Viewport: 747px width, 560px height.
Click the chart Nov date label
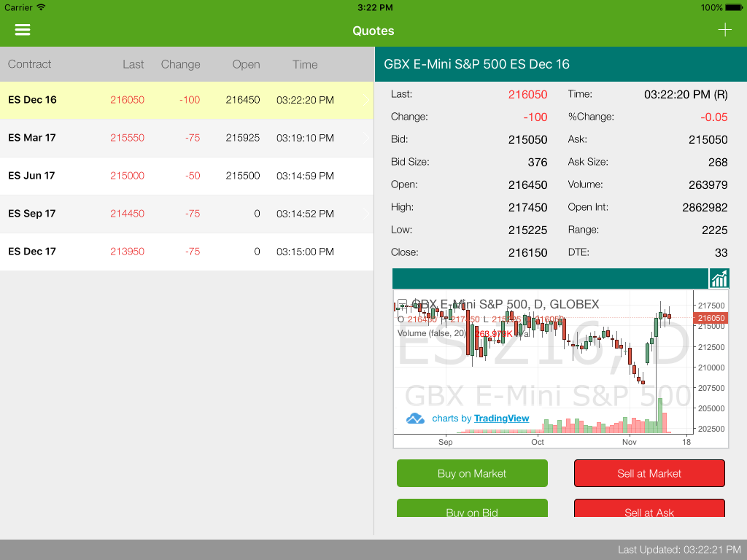[629, 442]
